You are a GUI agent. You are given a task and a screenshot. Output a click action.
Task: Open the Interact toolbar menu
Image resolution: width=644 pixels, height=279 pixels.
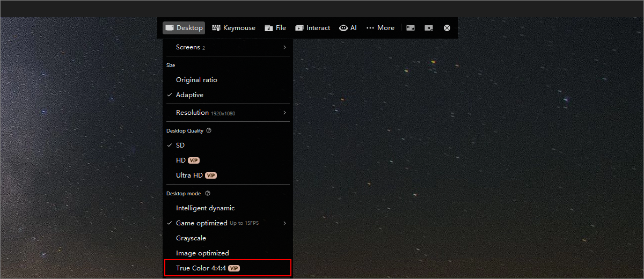(312, 28)
